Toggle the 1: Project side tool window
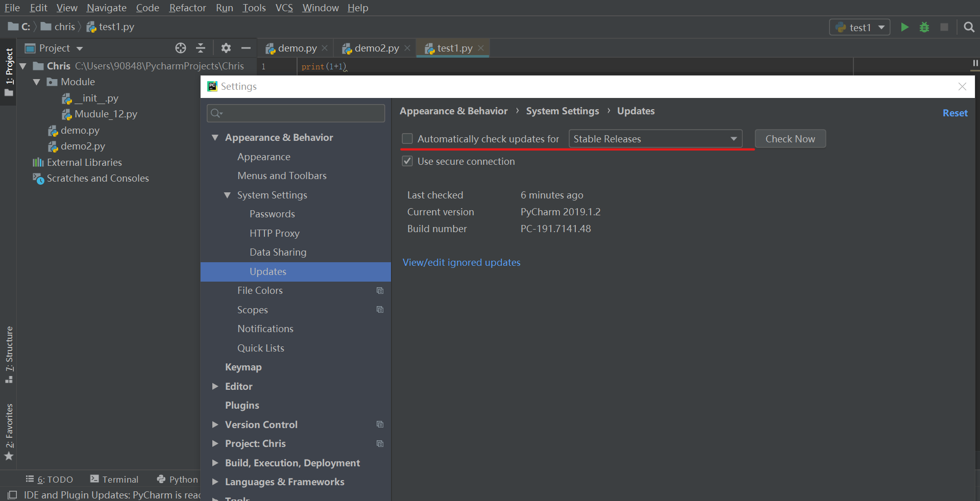The image size is (980, 501). pyautogui.click(x=9, y=72)
